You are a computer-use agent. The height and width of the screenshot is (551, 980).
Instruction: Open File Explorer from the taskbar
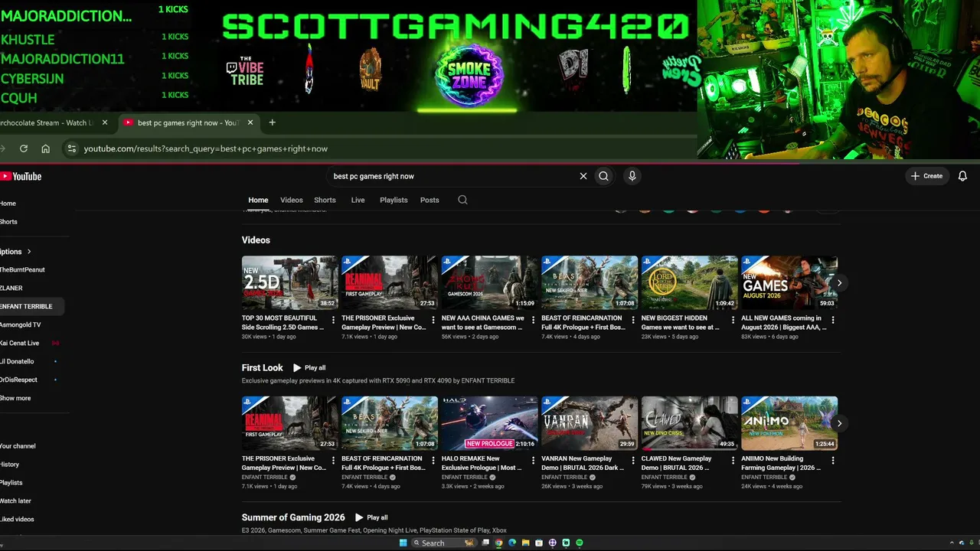(x=526, y=543)
